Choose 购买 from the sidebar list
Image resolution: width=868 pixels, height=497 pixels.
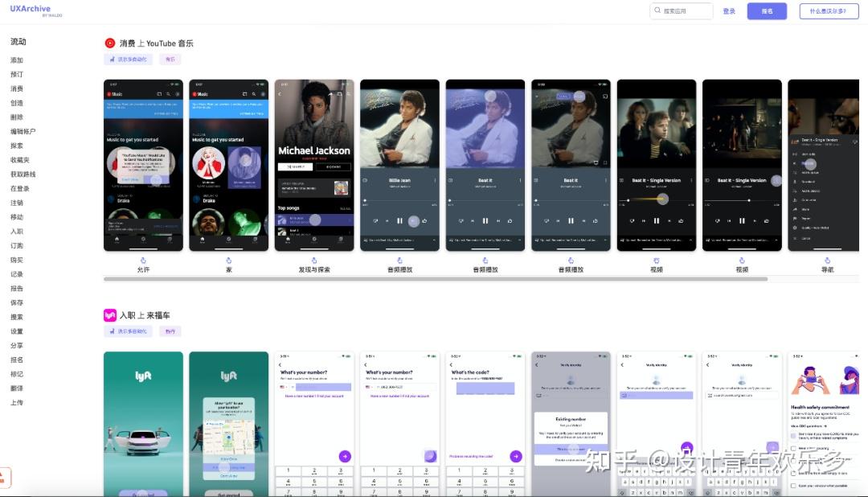(x=17, y=260)
